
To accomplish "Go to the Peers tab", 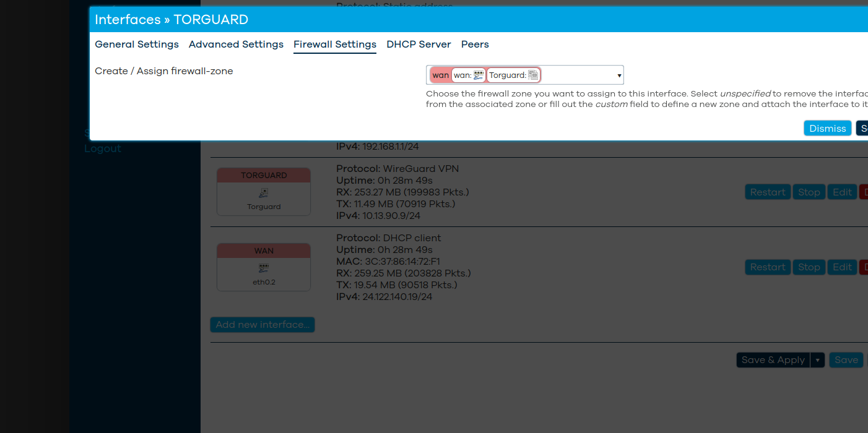I will pyautogui.click(x=475, y=45).
